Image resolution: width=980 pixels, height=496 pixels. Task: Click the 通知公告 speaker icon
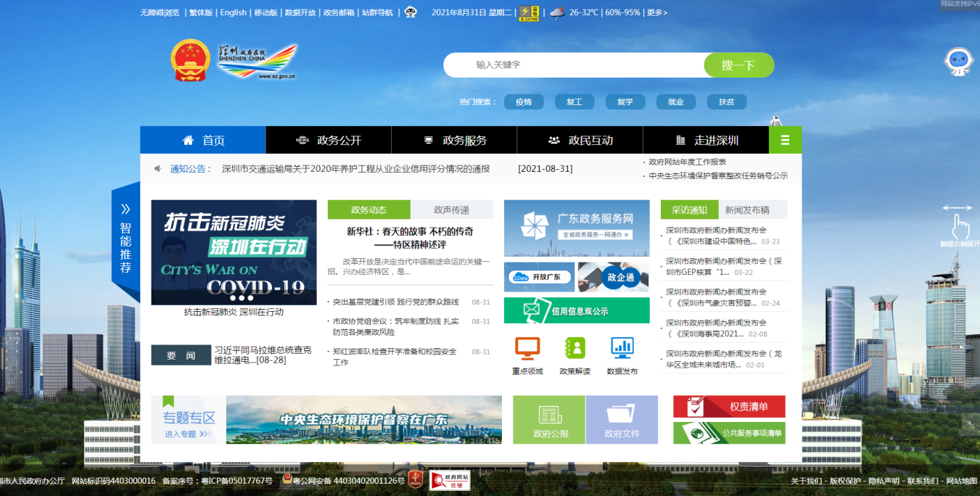[157, 169]
